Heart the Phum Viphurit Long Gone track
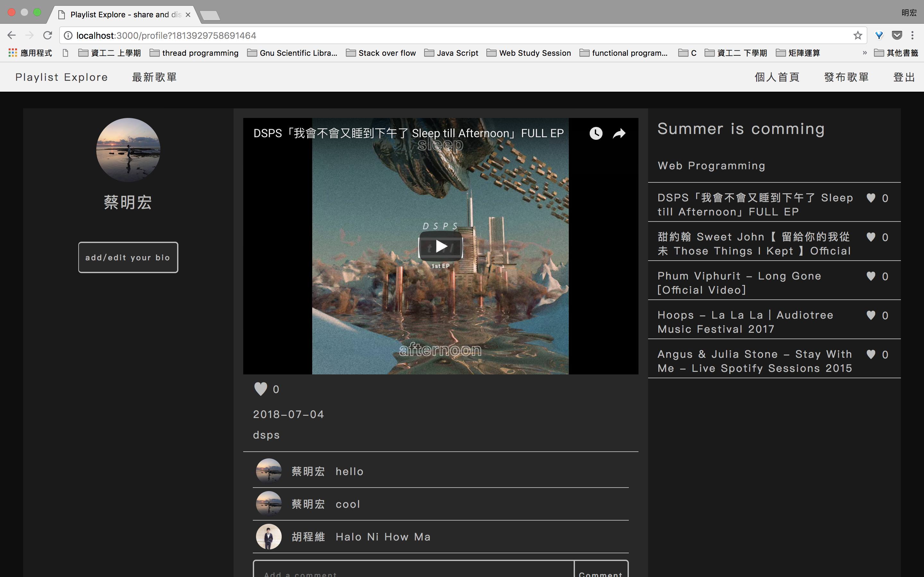Image resolution: width=924 pixels, height=577 pixels. 871,276
